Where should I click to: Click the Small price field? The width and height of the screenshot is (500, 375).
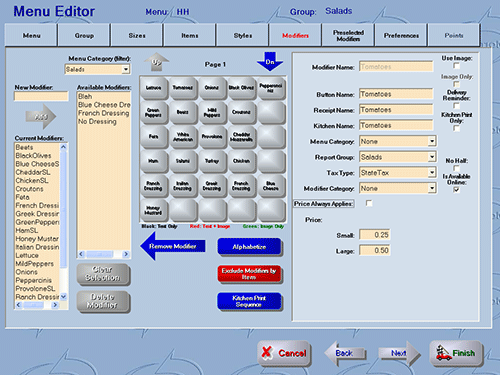[374, 235]
